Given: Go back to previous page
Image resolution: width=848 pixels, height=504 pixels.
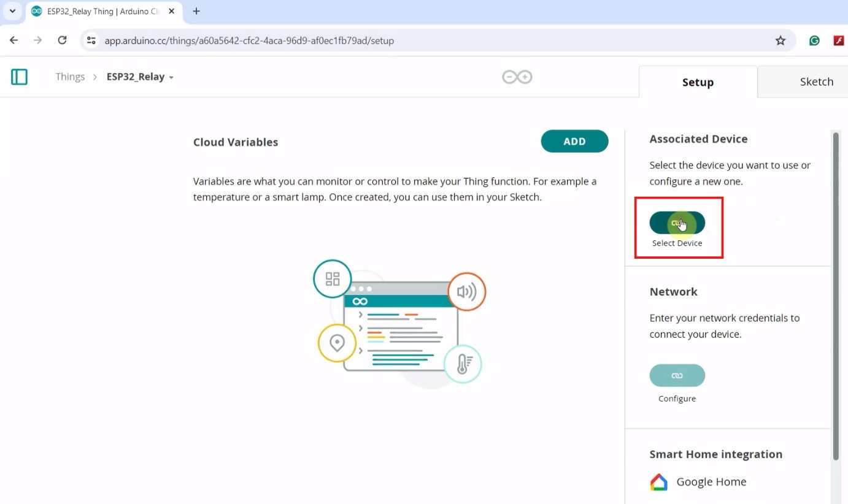Looking at the screenshot, I should pos(14,40).
